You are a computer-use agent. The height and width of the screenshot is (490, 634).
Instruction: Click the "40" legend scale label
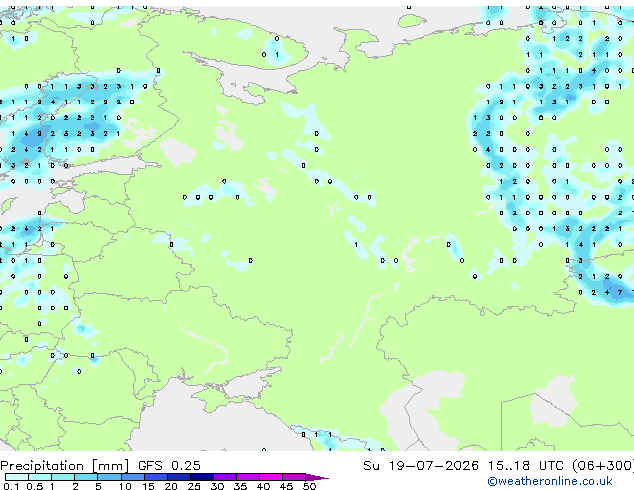(263, 486)
